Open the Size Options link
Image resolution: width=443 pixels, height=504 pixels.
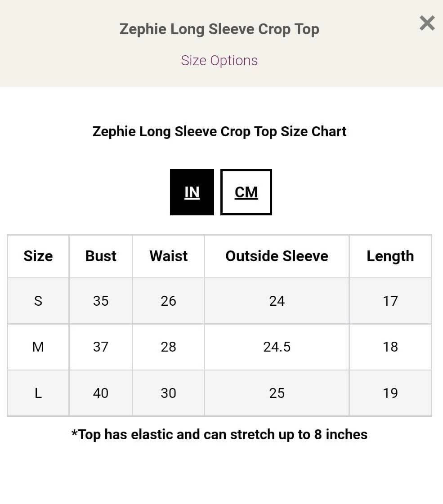[x=219, y=60]
